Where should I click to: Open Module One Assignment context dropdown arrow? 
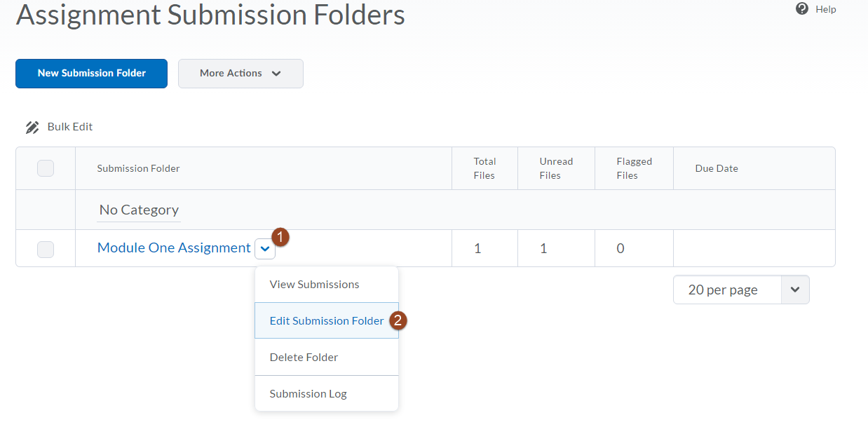[x=265, y=249]
